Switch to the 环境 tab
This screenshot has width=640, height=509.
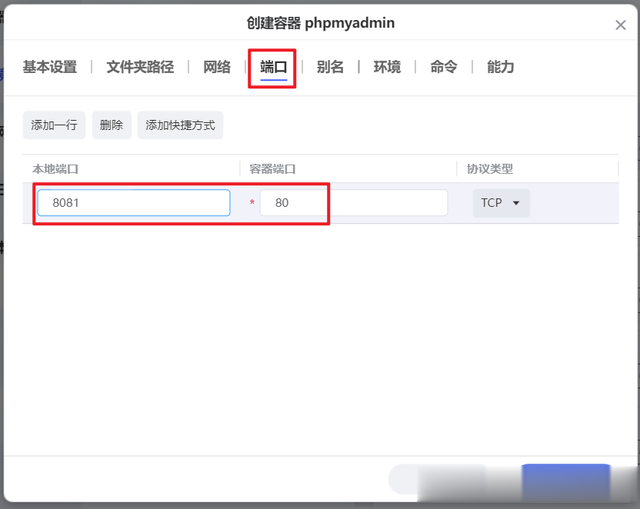[x=387, y=67]
